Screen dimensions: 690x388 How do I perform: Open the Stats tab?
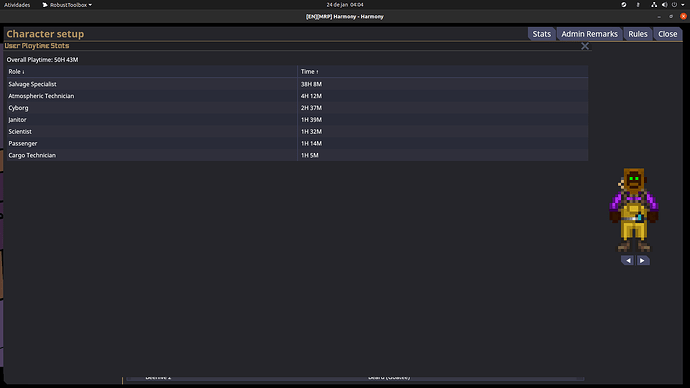pos(542,34)
